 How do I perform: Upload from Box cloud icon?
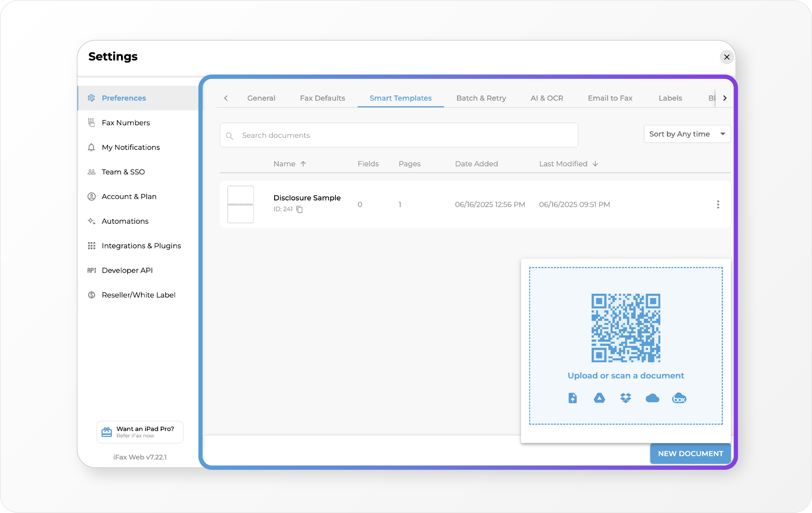[679, 398]
